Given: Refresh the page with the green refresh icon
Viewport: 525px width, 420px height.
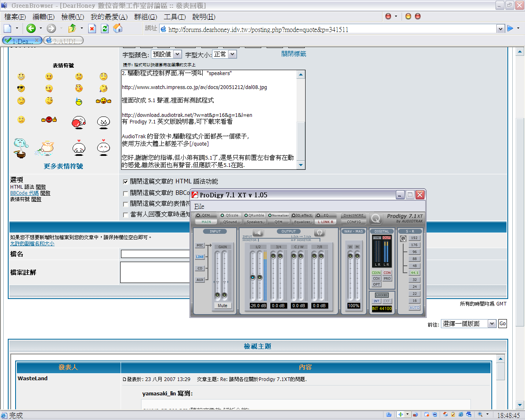Looking at the screenshot, I should point(105,28).
